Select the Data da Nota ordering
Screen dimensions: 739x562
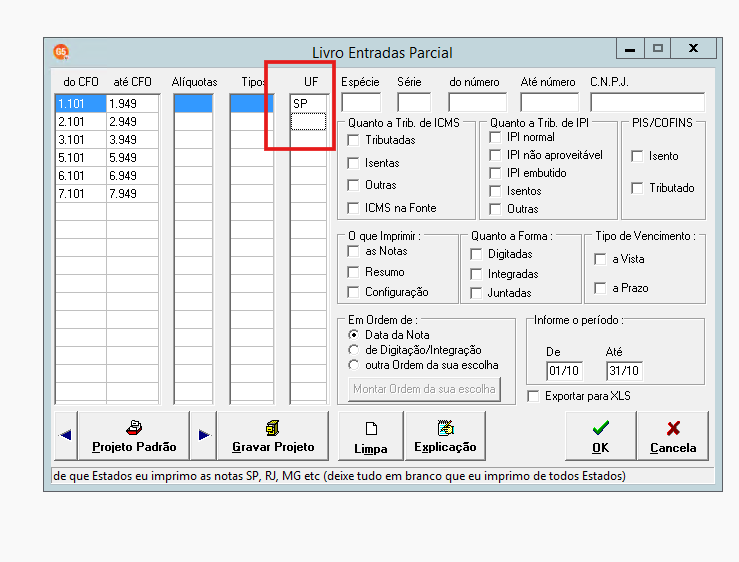click(353, 335)
